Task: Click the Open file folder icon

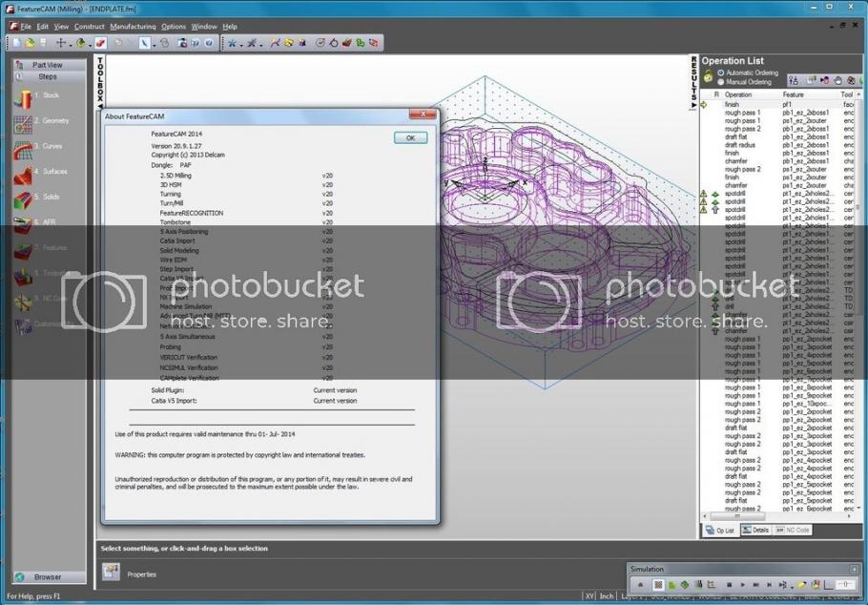Action: tap(30, 43)
